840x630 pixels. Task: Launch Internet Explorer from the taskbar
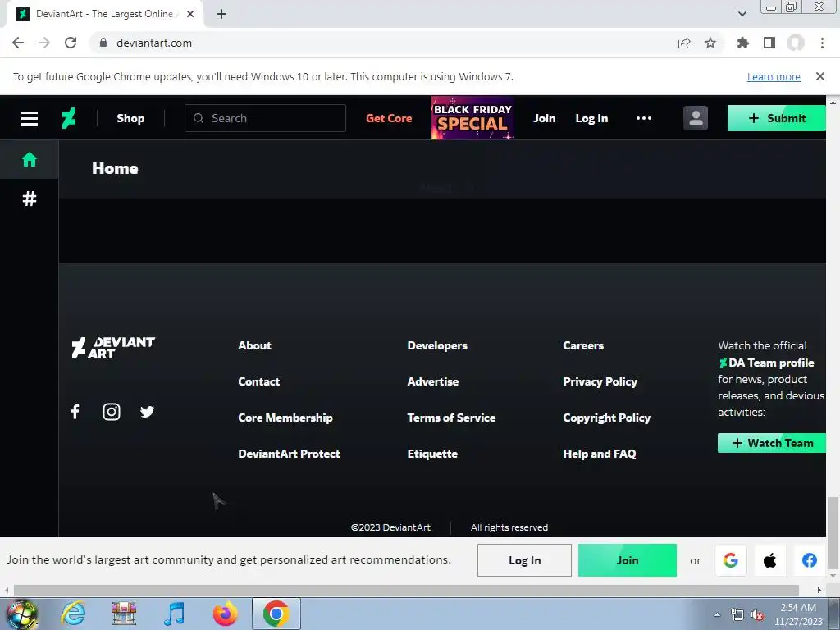(x=73, y=614)
